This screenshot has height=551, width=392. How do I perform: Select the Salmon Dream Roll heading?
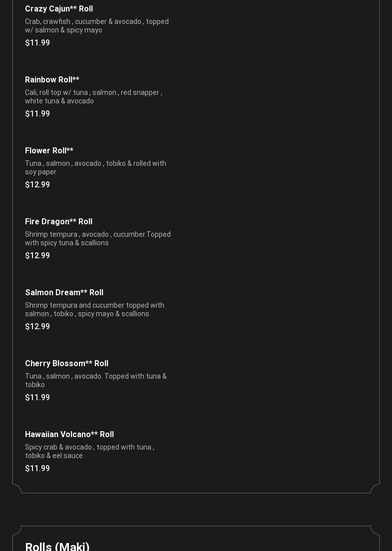click(64, 293)
